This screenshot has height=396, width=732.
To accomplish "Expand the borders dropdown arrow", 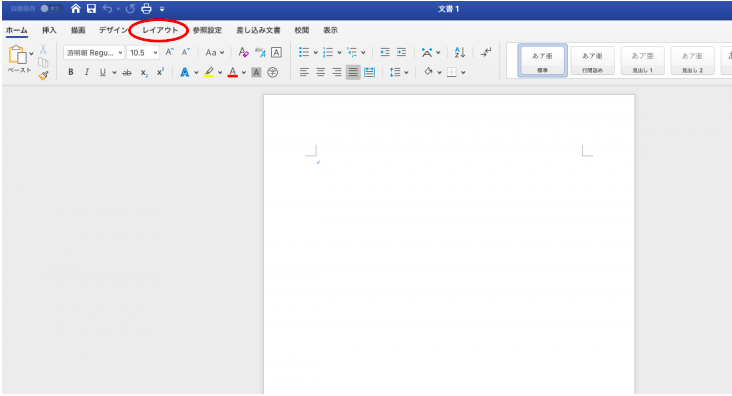I will 463,72.
